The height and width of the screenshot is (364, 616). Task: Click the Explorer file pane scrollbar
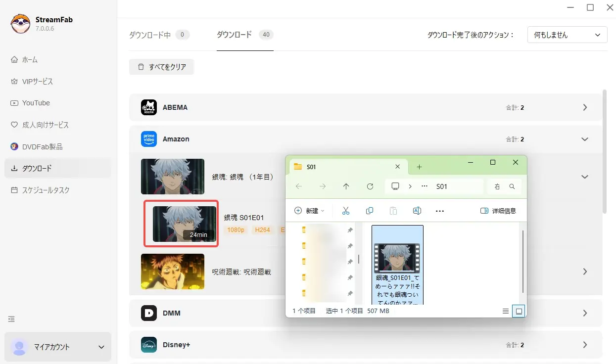point(523,262)
